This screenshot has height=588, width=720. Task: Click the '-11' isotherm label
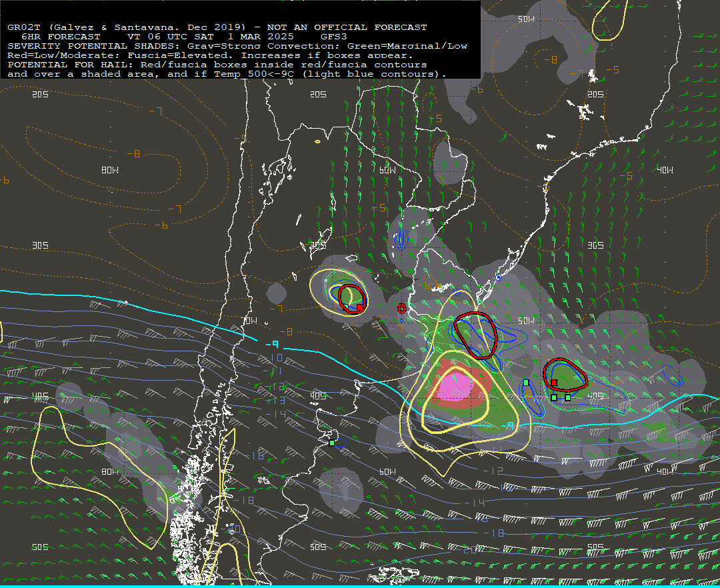pos(272,371)
